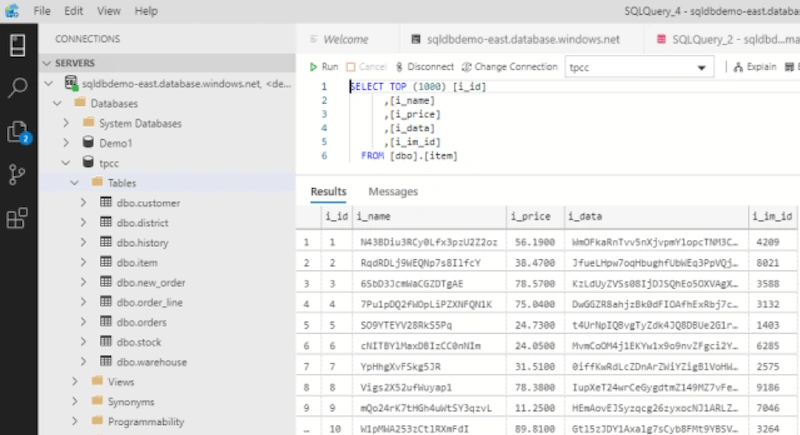The height and width of the screenshot is (435, 800).
Task: Click the dbo.orders table grid icon
Action: pyautogui.click(x=106, y=321)
